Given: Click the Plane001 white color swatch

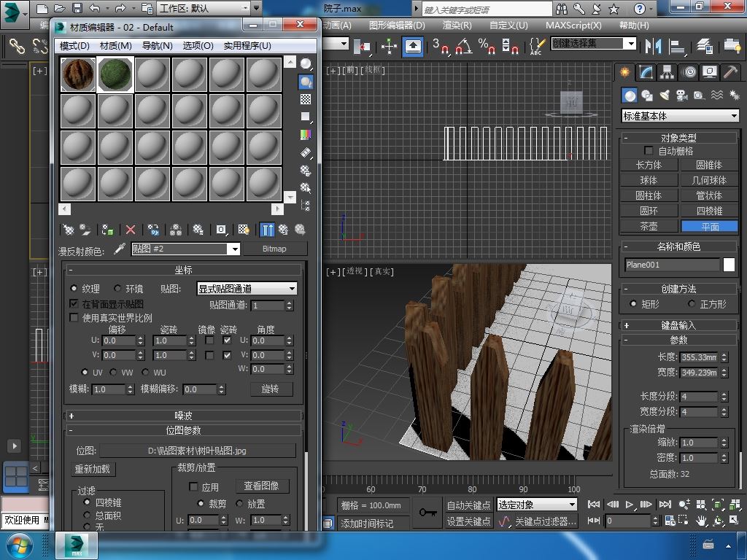Looking at the screenshot, I should click(x=729, y=265).
